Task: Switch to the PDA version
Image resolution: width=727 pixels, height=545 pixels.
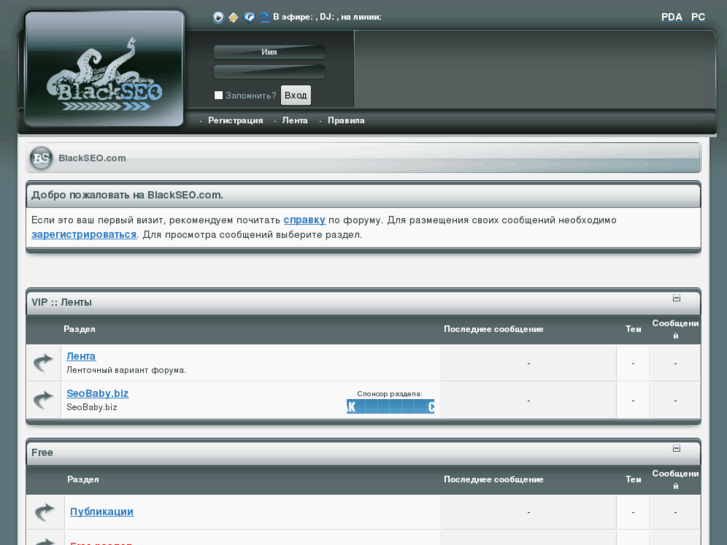Action: 671,17
